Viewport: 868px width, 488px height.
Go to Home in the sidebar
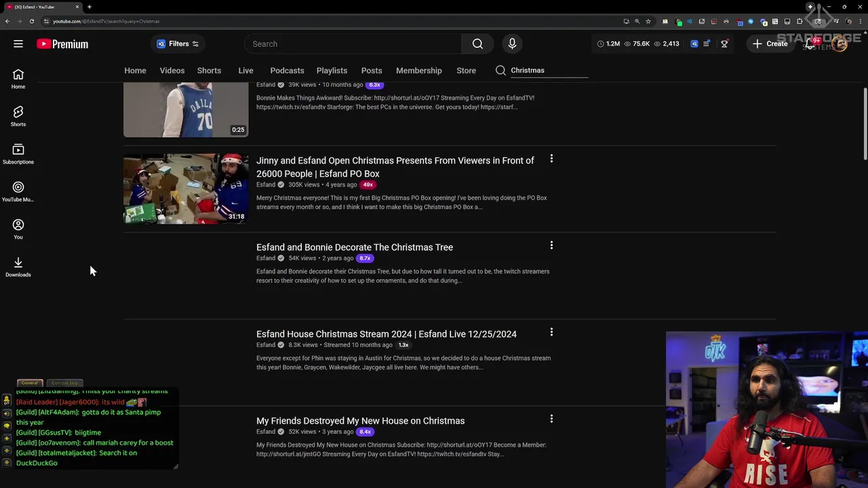click(x=18, y=79)
